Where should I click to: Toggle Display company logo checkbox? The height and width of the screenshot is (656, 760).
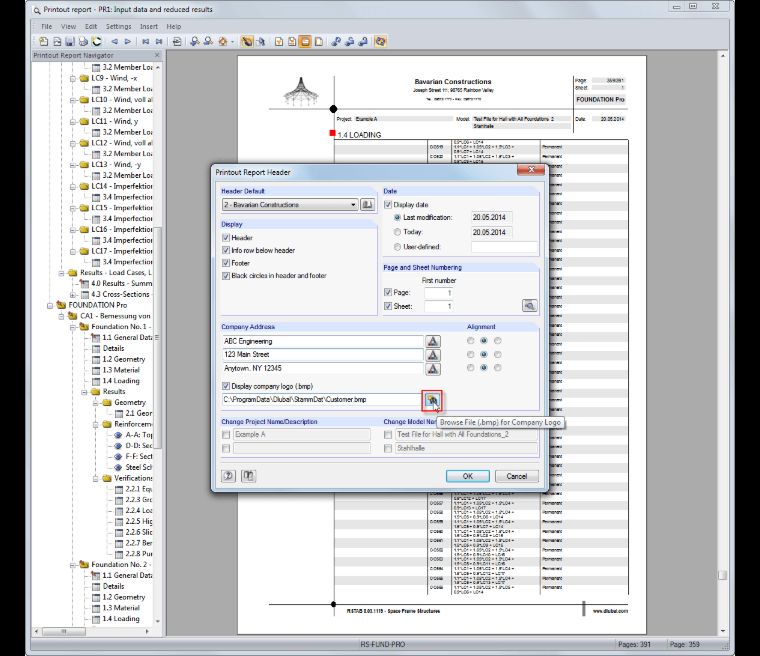[226, 386]
